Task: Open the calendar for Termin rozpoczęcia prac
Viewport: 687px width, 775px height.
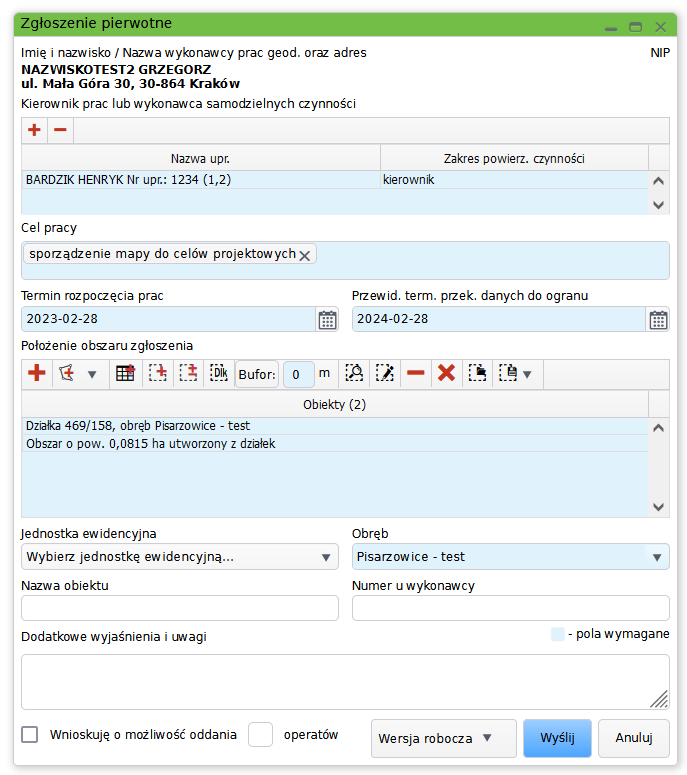Action: pos(327,320)
